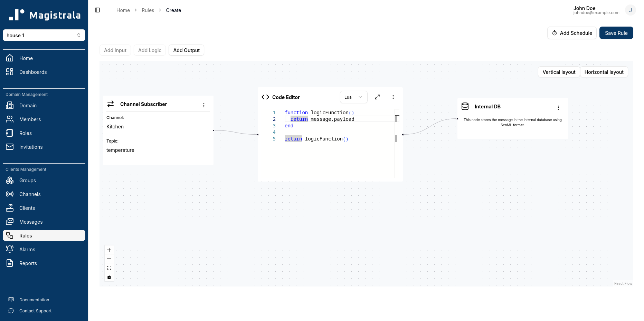
Task: Zoom in on the flow canvas
Action: 109,250
